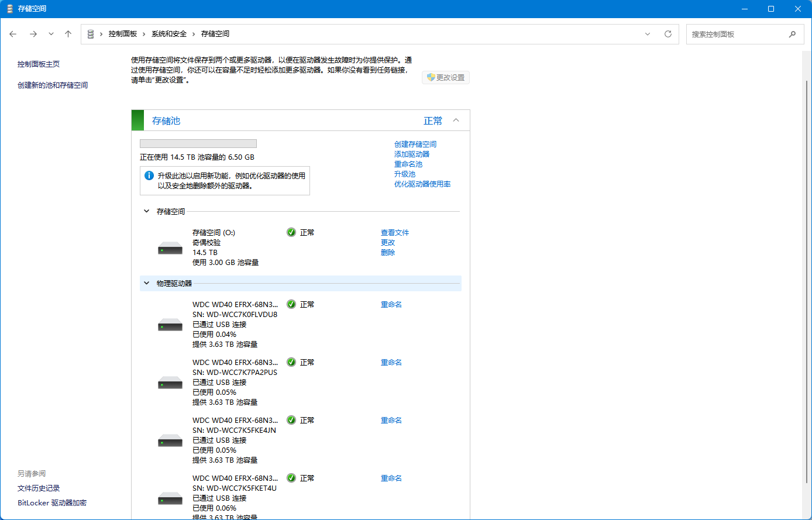Viewport: 812px width, 520px height.
Task: Click the address bar location icon
Action: pyautogui.click(x=90, y=34)
